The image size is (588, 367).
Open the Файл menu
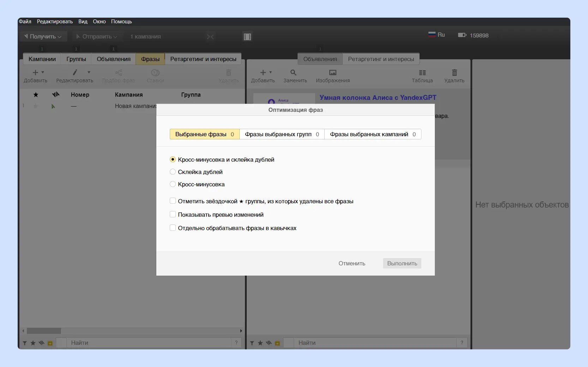pyautogui.click(x=25, y=22)
